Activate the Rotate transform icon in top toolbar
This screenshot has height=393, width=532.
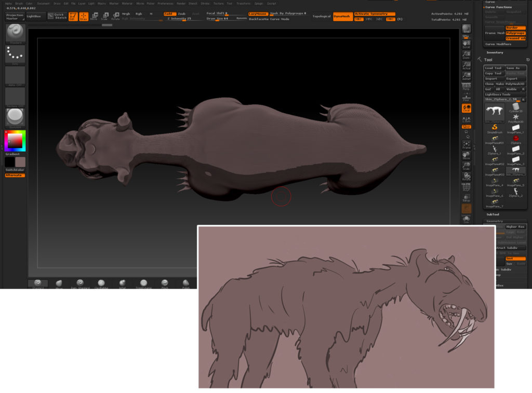115,16
